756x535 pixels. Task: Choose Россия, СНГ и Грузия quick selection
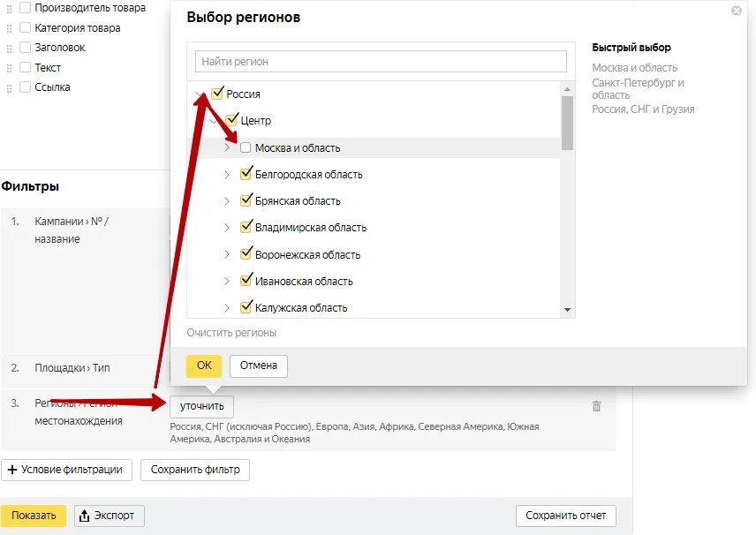point(643,109)
